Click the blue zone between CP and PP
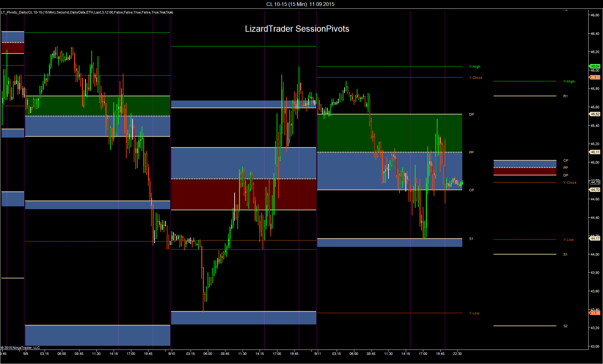 524,164
